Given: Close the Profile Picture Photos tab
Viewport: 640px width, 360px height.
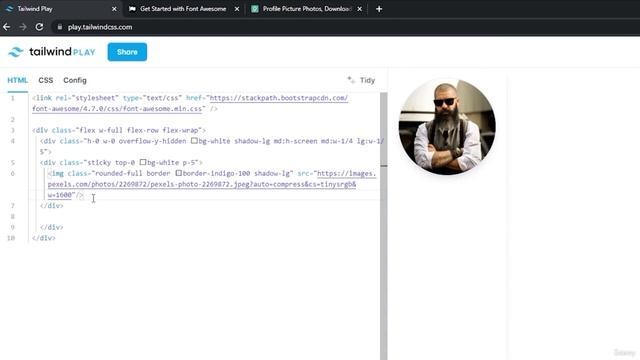Looking at the screenshot, I should tap(359, 9).
